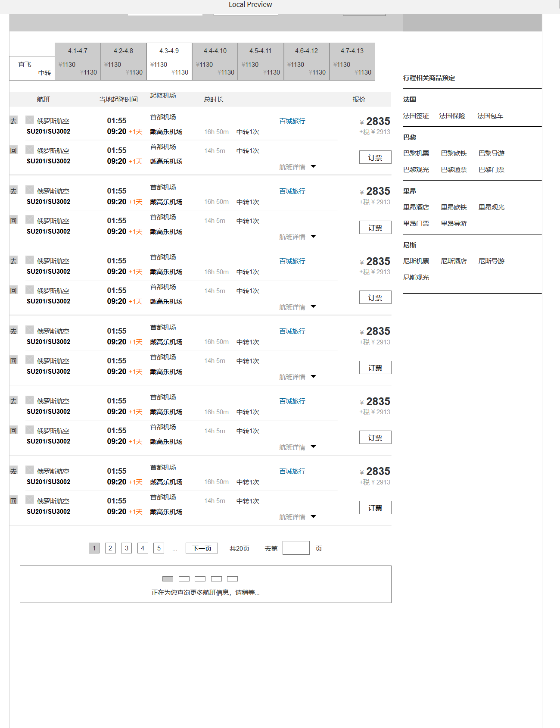Click the 回 badge on the fourth flight card
Image resolution: width=560 pixels, height=728 pixels.
click(14, 360)
